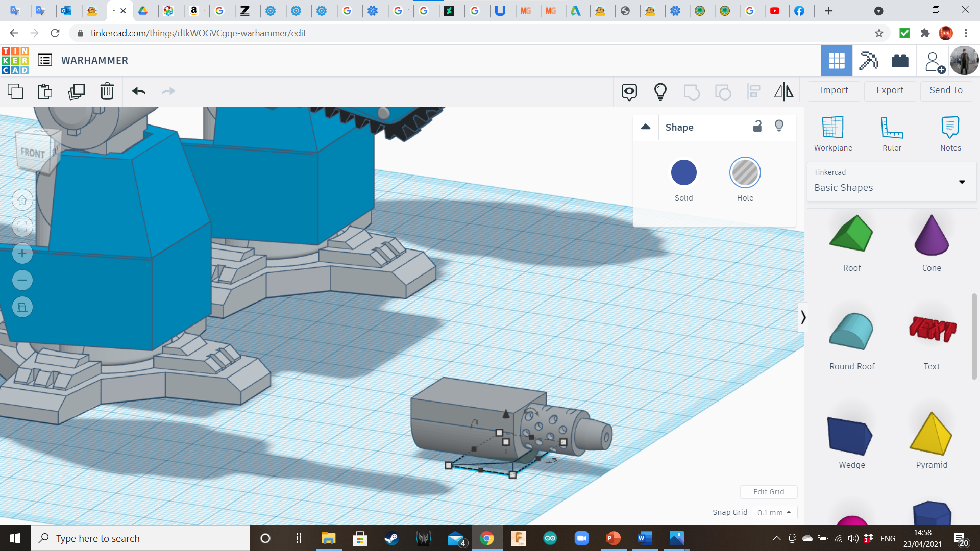The image size is (980, 551).
Task: Click the Duplicate and repeat icon
Action: click(77, 91)
